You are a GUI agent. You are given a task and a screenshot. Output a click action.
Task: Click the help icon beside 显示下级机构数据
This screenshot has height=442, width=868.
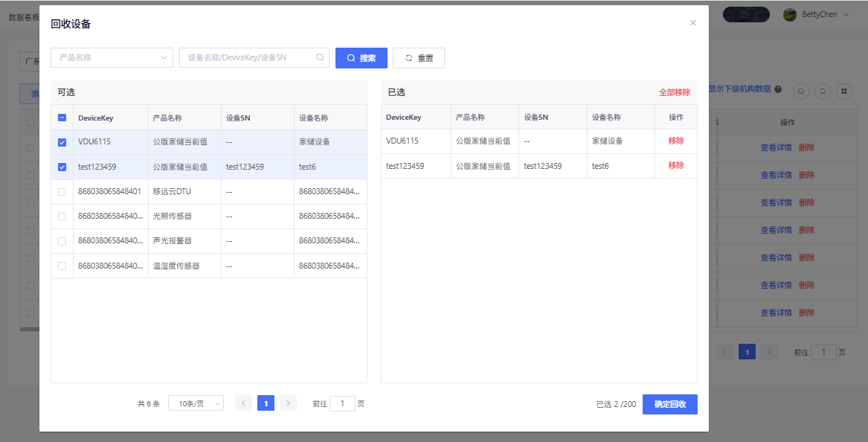point(778,89)
